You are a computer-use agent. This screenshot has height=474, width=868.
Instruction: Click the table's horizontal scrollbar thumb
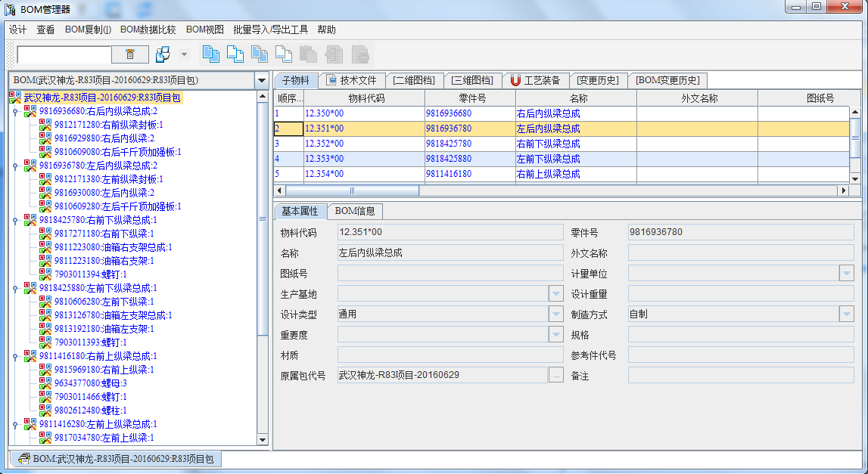click(351, 191)
